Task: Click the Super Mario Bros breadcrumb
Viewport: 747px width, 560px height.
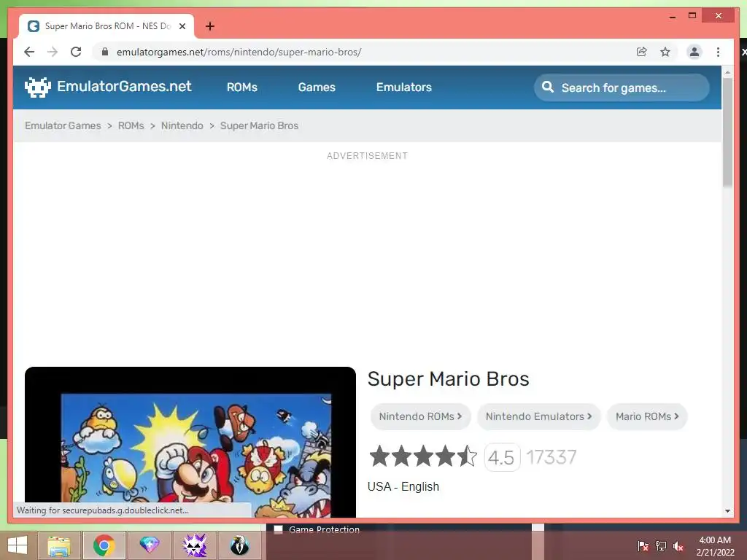Action: 259,125
